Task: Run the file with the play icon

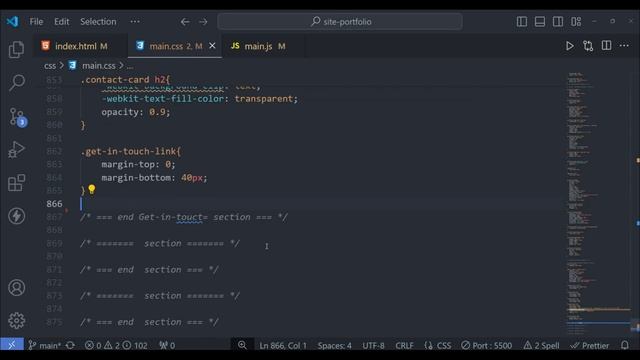Action: pos(570,46)
